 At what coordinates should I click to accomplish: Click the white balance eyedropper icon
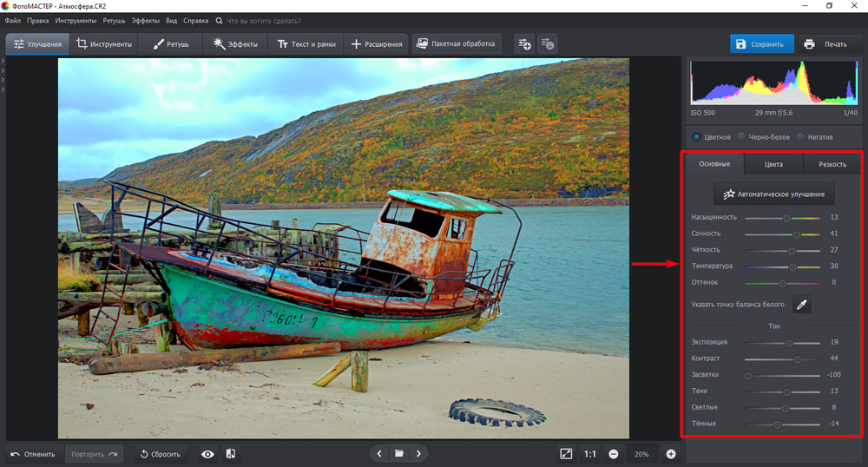click(802, 305)
